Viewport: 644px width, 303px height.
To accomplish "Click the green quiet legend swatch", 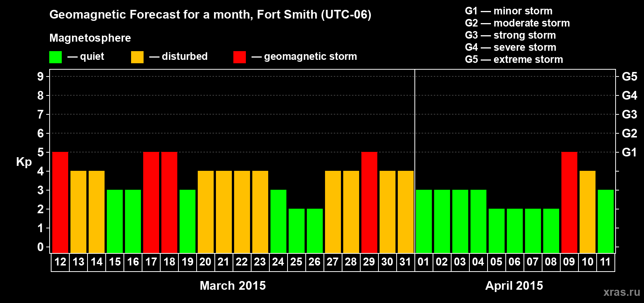I will [55, 57].
